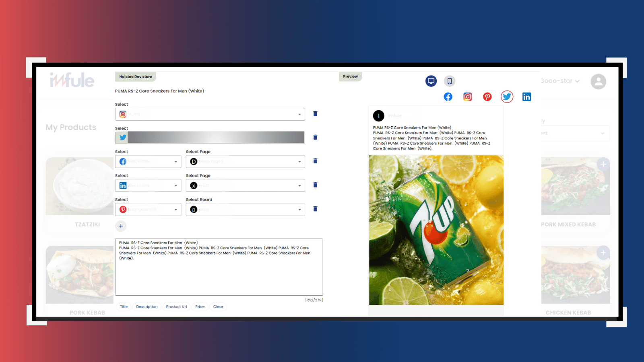Open Pinterest account dropdown

click(148, 210)
